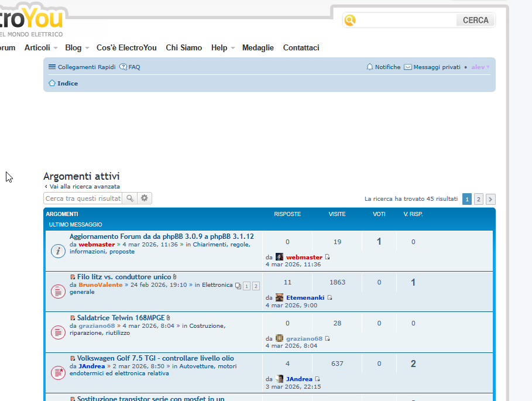Open alev user account dropdown
Image resolution: width=532 pixels, height=401 pixels.
tap(480, 67)
